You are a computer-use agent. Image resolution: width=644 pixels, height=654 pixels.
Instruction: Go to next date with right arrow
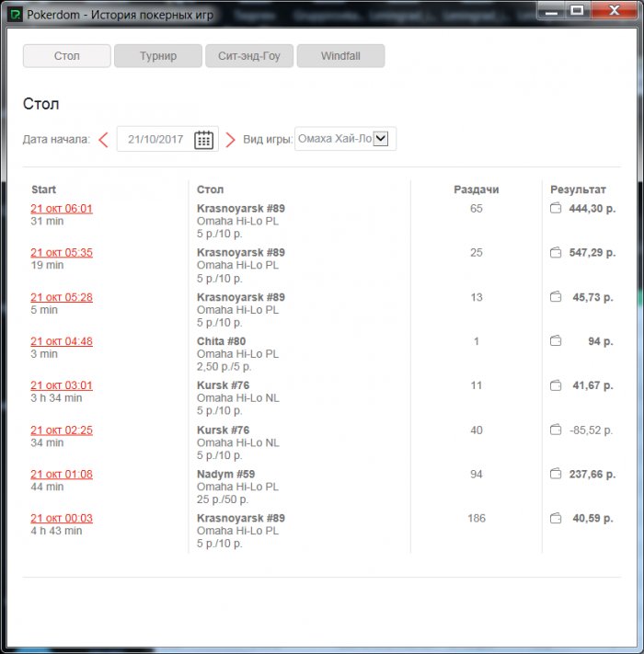pos(230,140)
